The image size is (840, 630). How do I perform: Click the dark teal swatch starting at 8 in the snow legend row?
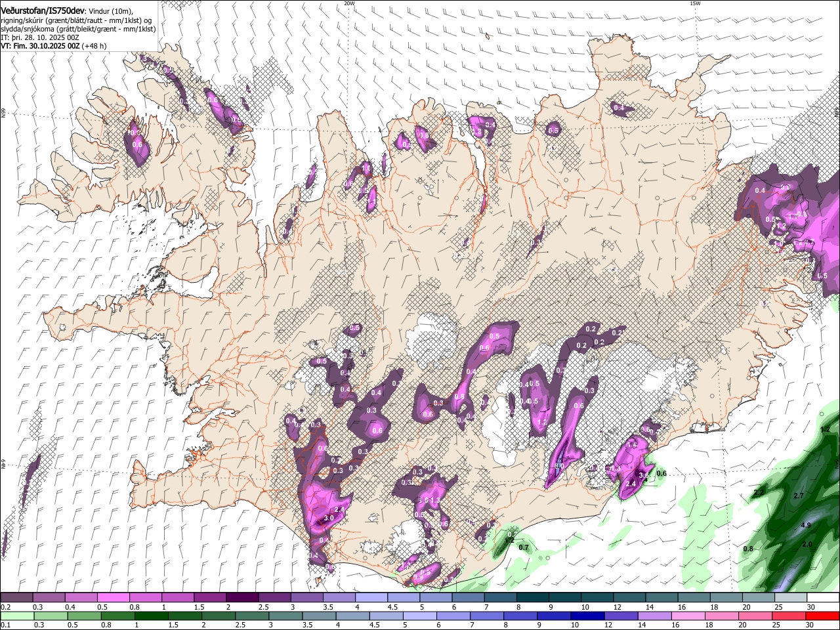click(x=532, y=598)
